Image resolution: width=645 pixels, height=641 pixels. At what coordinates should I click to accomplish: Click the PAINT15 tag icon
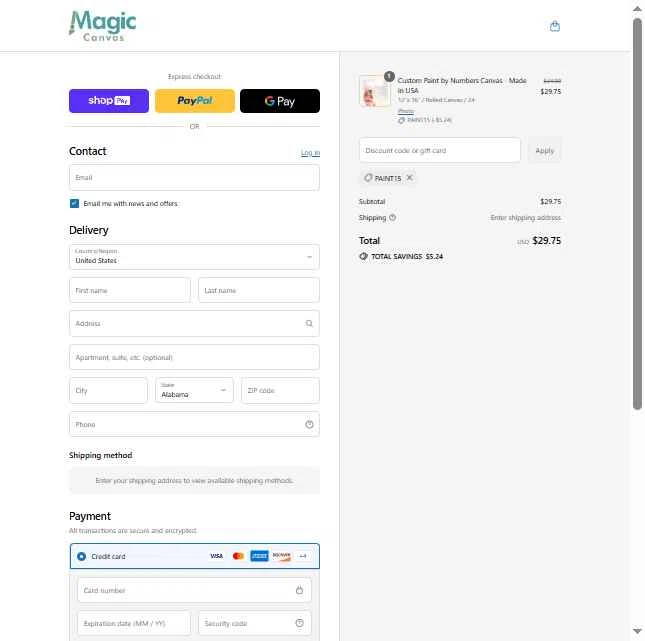click(368, 178)
